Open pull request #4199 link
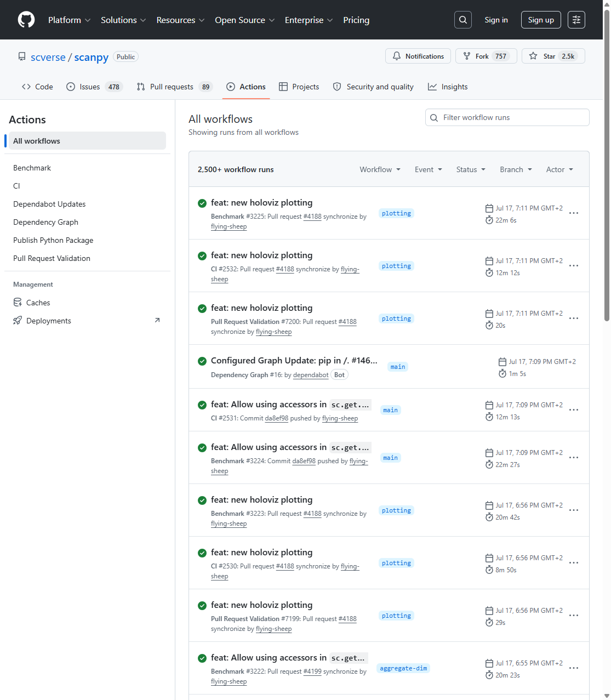The image size is (611, 700). 312,671
